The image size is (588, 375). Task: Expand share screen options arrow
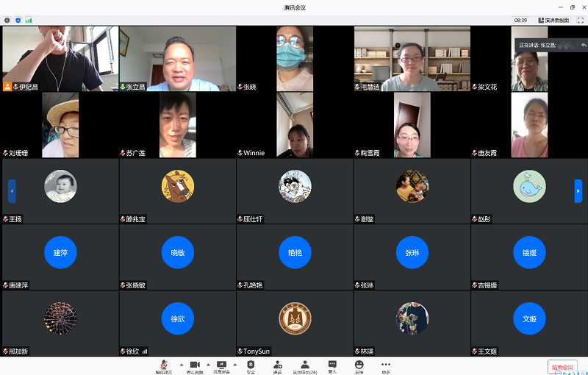click(x=234, y=364)
